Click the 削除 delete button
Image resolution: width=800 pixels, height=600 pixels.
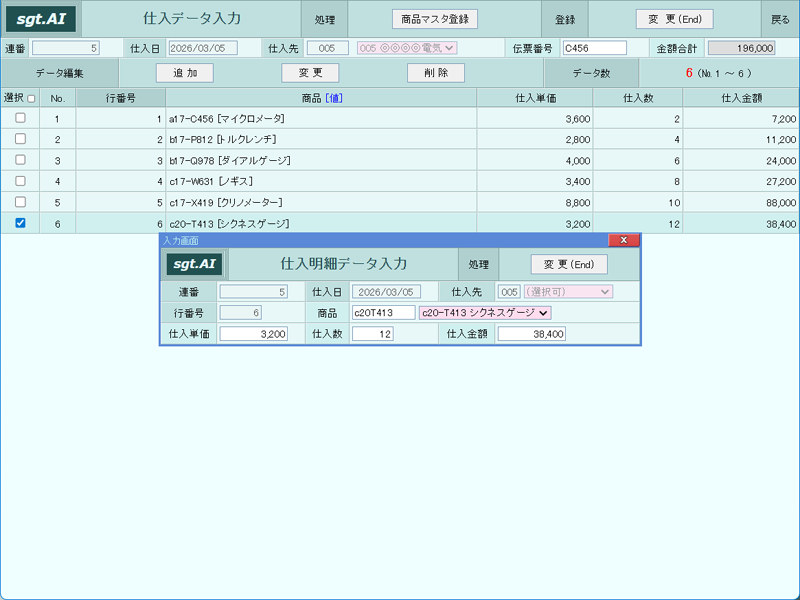point(436,73)
